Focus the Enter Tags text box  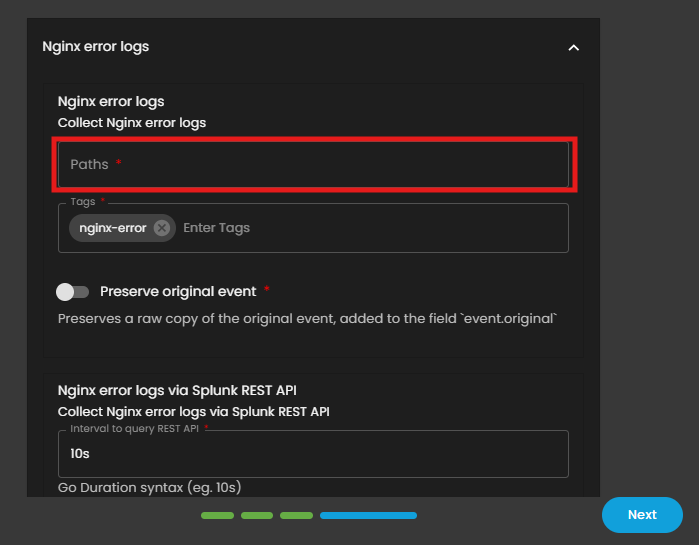coord(370,228)
